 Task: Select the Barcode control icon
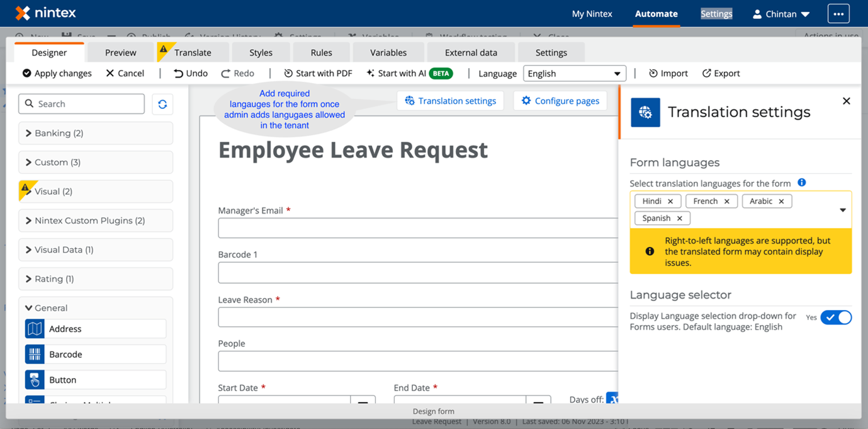[x=35, y=355]
